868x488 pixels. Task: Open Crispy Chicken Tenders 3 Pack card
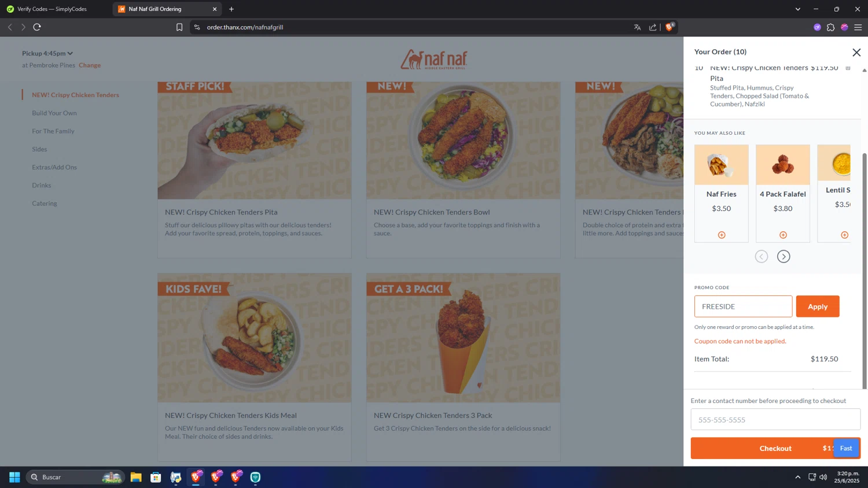(463, 367)
